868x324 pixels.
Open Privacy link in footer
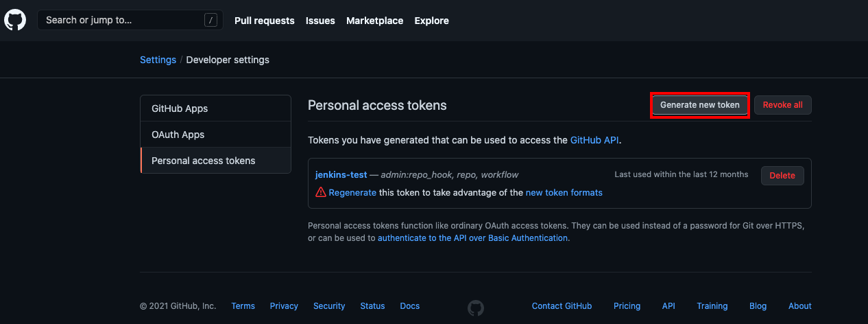point(284,306)
